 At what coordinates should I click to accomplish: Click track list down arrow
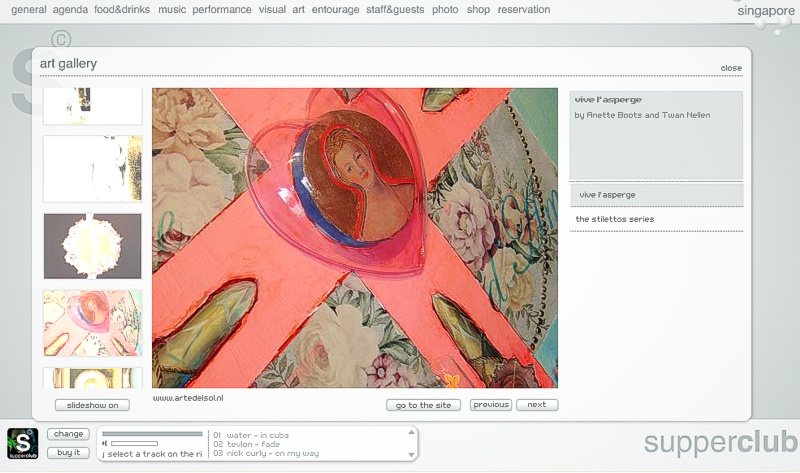click(411, 455)
